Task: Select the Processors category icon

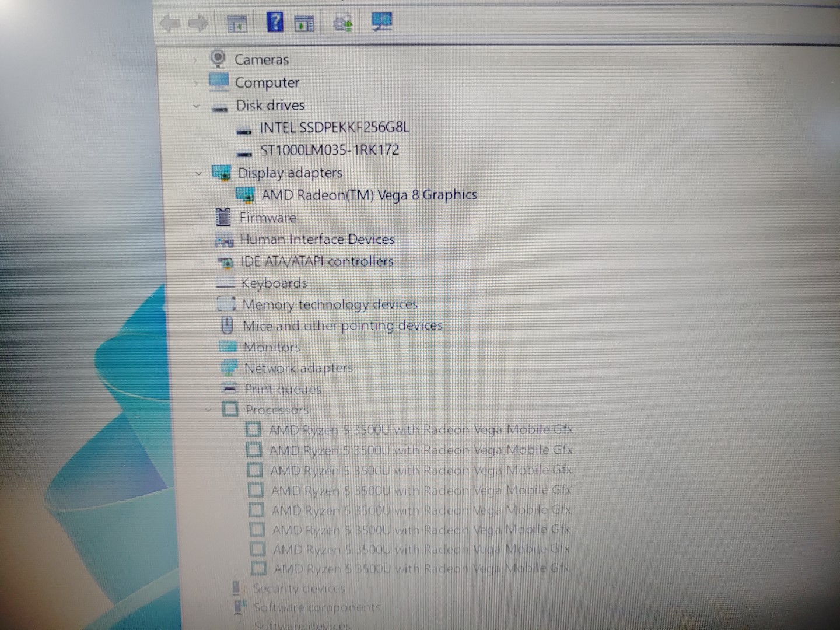Action: click(230, 409)
